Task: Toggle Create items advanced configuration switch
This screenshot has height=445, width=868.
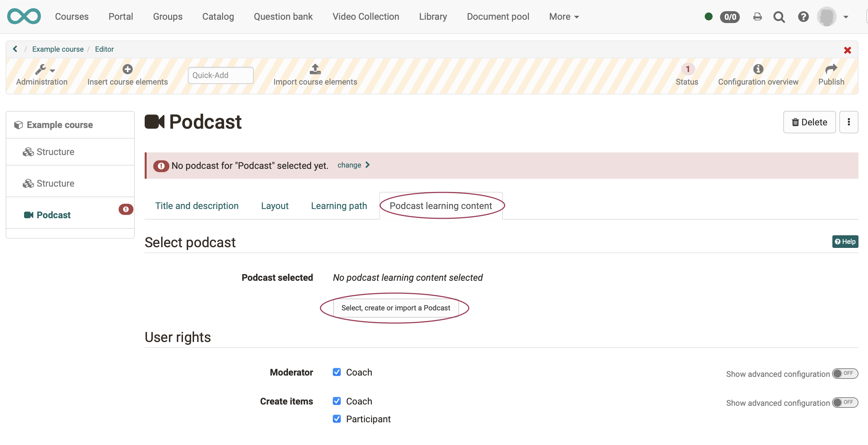Action: click(844, 402)
